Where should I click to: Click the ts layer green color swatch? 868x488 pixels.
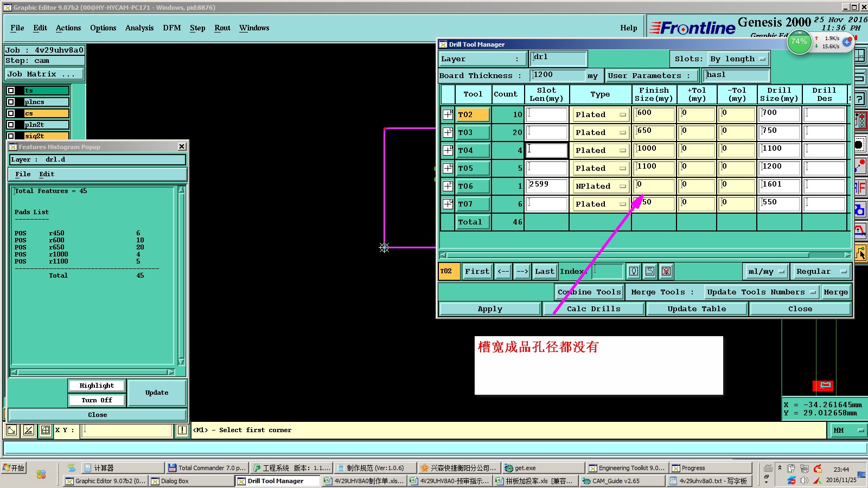(46, 91)
